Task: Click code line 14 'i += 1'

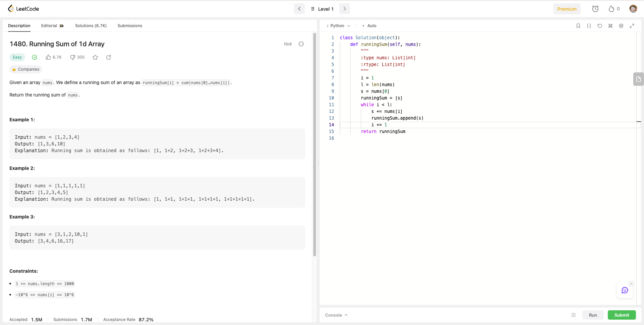Action: pyautogui.click(x=379, y=125)
